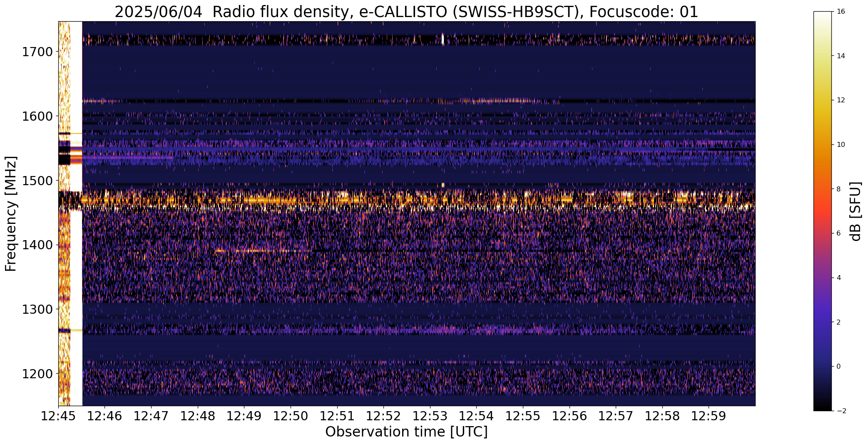Click the colorbar tick label 2
Image resolution: width=868 pixels, height=444 pixels.
pyautogui.click(x=838, y=322)
